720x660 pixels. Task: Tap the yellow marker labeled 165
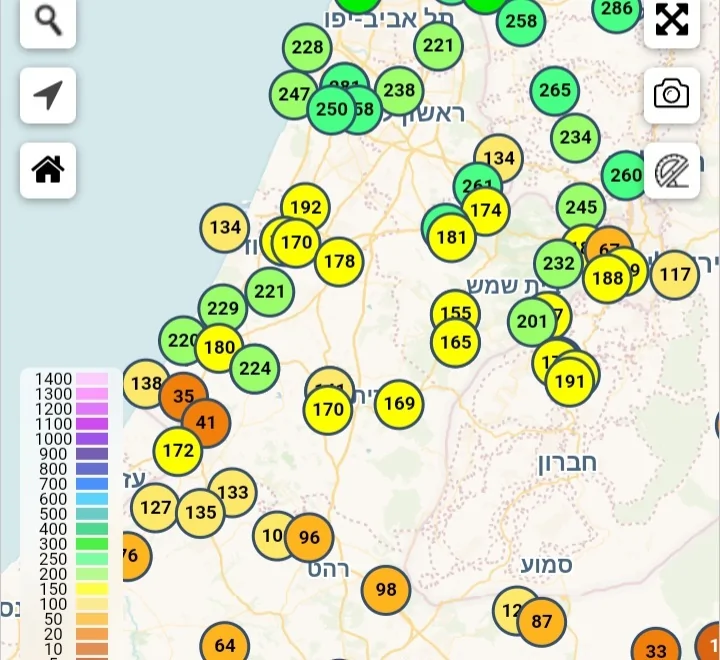point(455,343)
